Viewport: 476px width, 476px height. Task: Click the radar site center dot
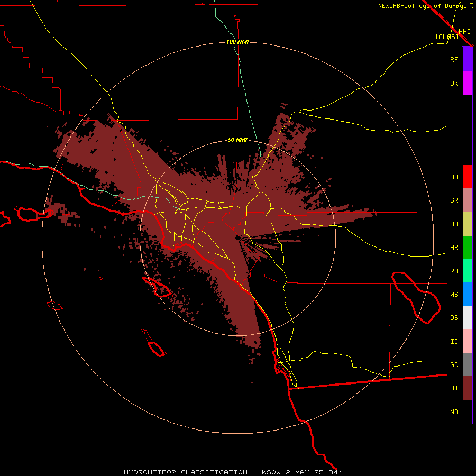pyautogui.click(x=236, y=237)
